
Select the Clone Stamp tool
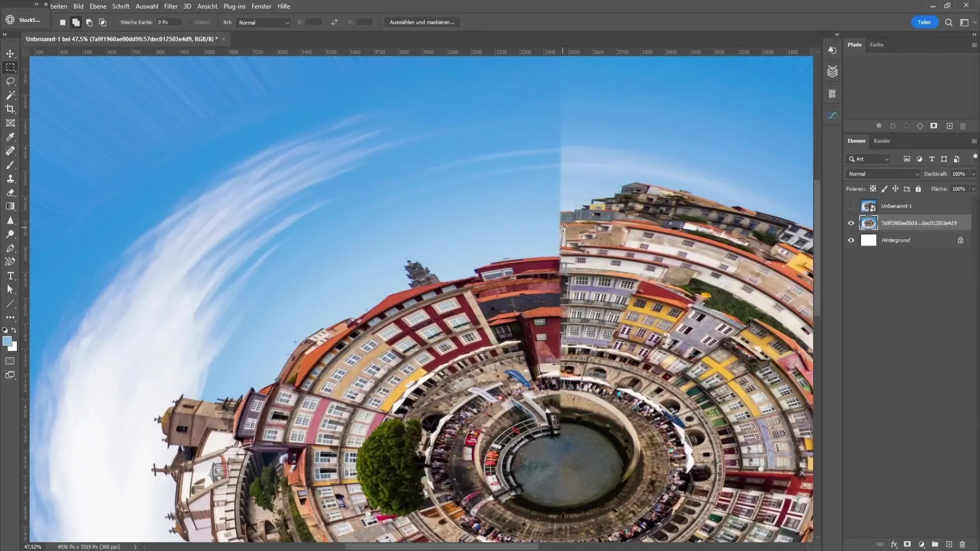[10, 178]
